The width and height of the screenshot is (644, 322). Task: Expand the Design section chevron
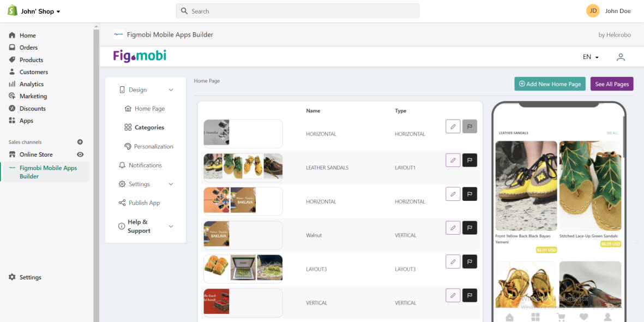pos(171,90)
